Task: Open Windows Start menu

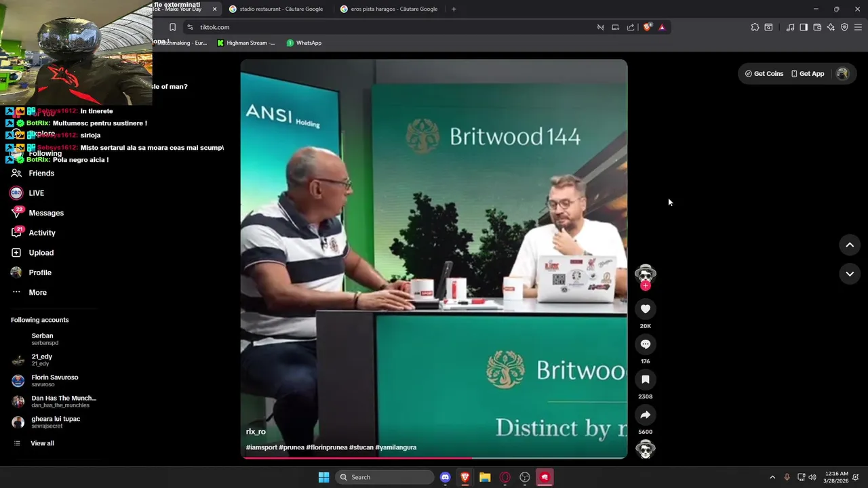Action: (323, 477)
